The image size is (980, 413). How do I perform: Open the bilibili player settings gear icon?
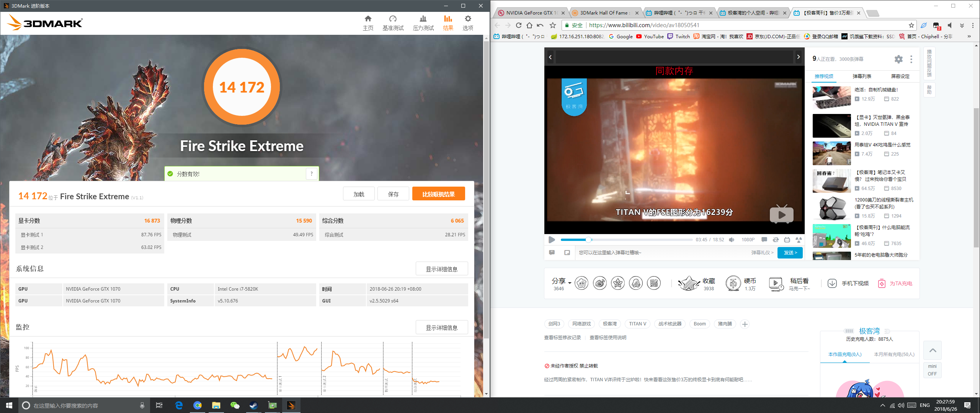pyautogui.click(x=898, y=59)
